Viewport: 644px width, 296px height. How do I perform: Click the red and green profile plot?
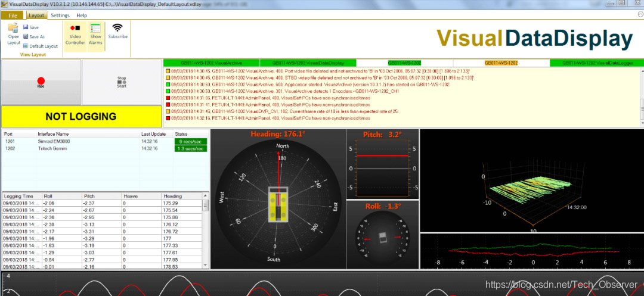click(532, 251)
